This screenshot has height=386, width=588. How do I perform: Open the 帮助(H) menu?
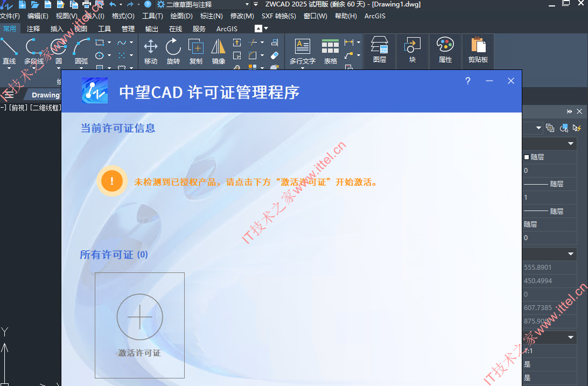click(x=346, y=16)
